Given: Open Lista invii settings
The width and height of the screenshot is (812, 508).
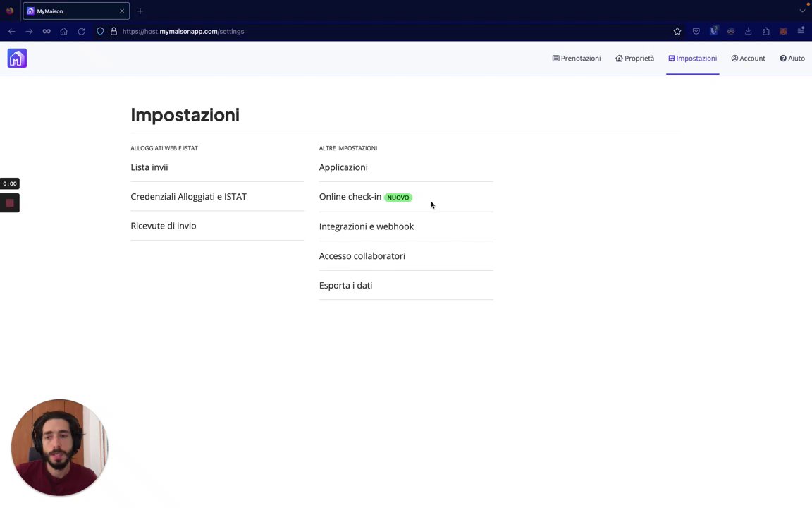Looking at the screenshot, I should (x=149, y=167).
